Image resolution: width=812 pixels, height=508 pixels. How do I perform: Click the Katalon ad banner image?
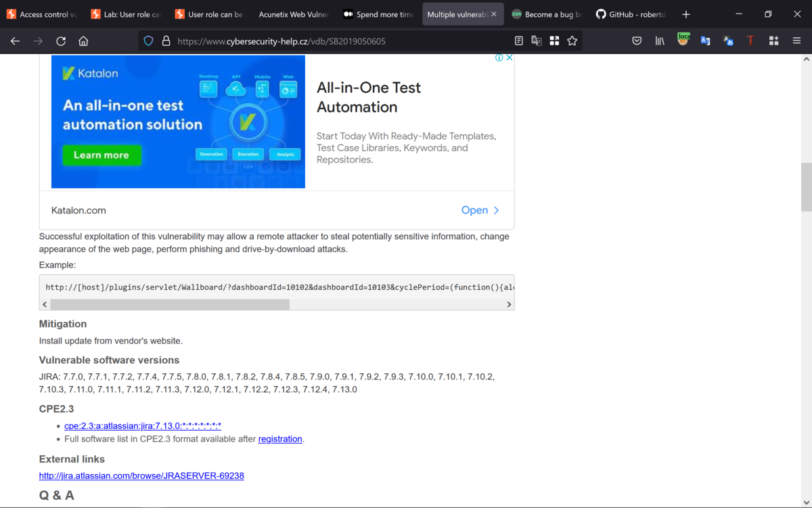click(178, 122)
